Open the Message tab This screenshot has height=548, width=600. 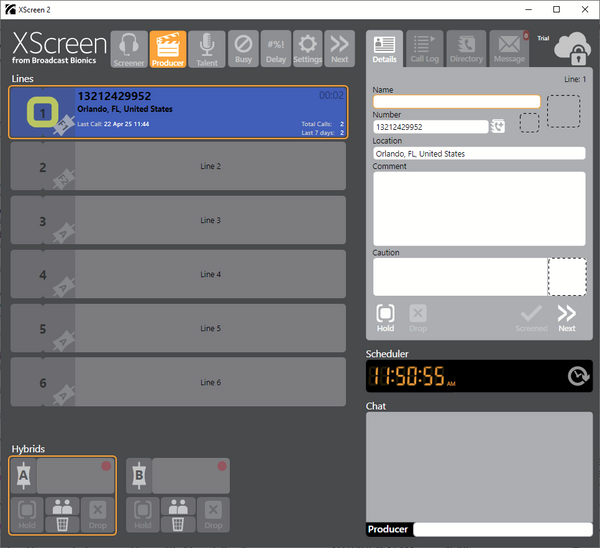pos(509,49)
